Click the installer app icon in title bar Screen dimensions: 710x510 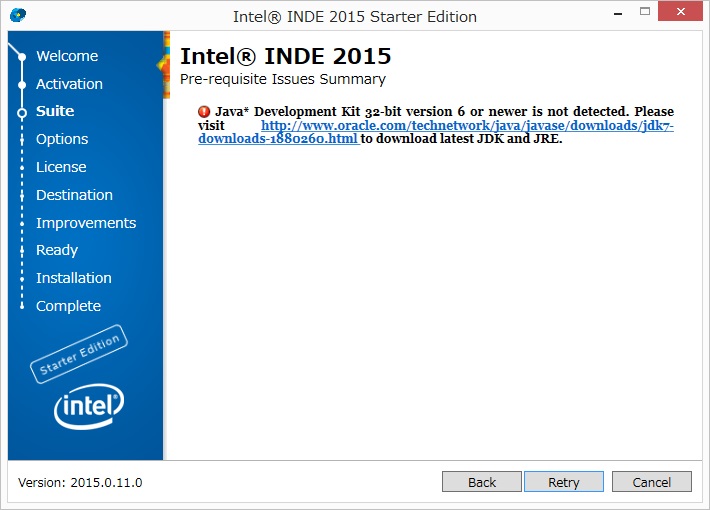(18, 16)
